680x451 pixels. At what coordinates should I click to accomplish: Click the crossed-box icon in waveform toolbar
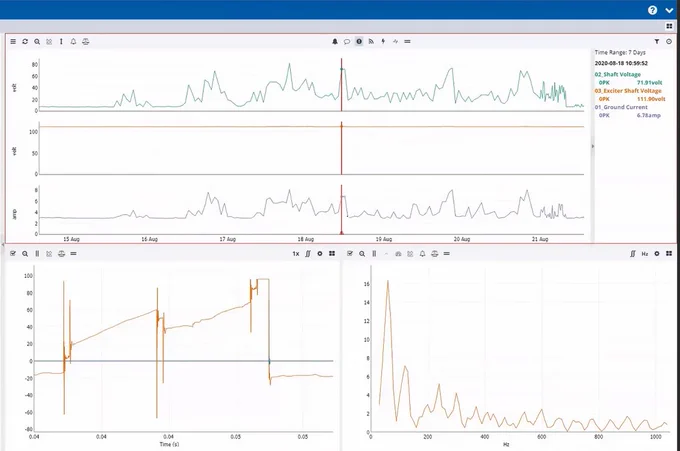point(49,254)
